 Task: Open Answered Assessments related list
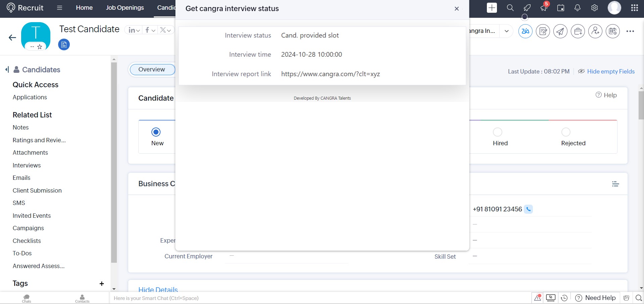(39, 266)
